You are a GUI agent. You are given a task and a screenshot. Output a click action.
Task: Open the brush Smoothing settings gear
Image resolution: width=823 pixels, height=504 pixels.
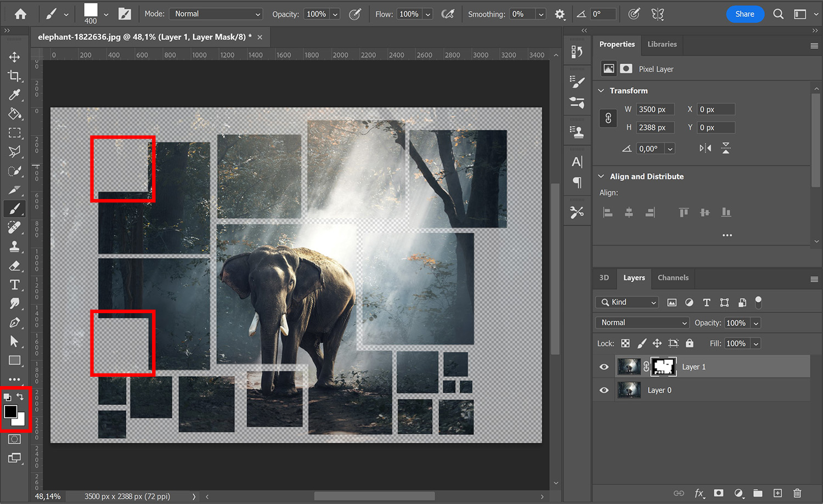coord(560,14)
